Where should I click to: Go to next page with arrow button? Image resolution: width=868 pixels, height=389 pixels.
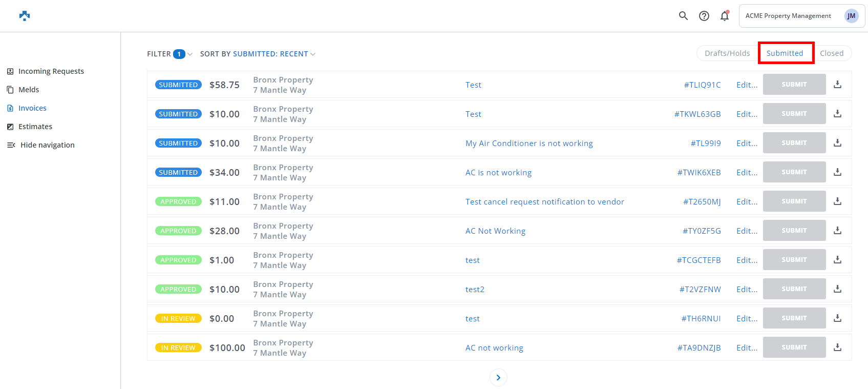click(498, 378)
